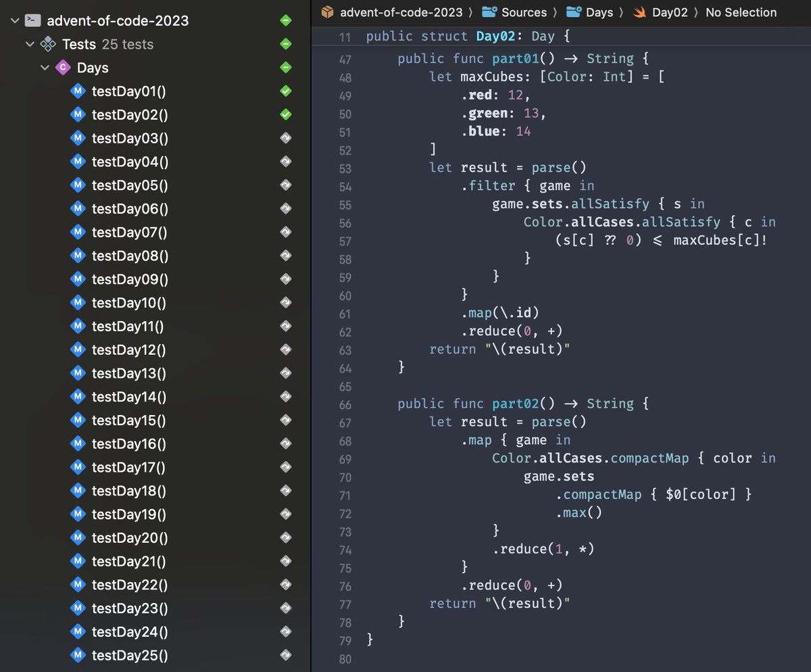Click the mixed-status diamond for Days

point(286,68)
